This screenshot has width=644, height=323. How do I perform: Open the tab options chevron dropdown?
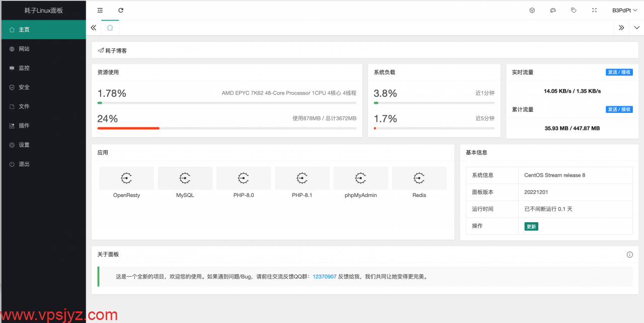pos(636,28)
